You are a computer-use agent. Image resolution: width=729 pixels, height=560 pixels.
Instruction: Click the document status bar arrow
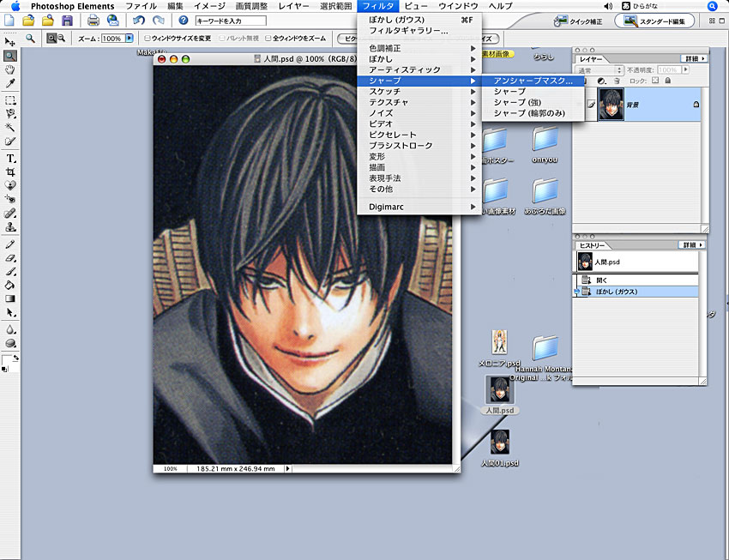pyautogui.click(x=288, y=468)
